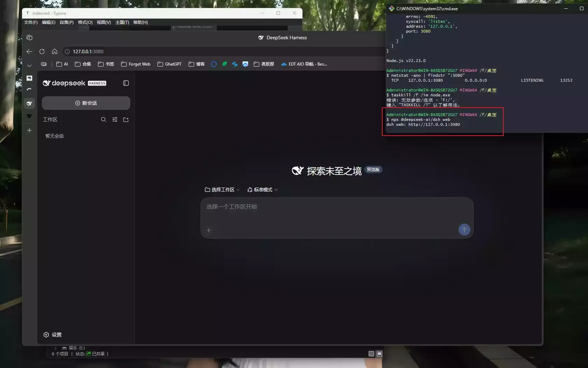The width and height of the screenshot is (588, 368).
Task: Open 设置 at the sidebar bottom
Action: [x=52, y=335]
